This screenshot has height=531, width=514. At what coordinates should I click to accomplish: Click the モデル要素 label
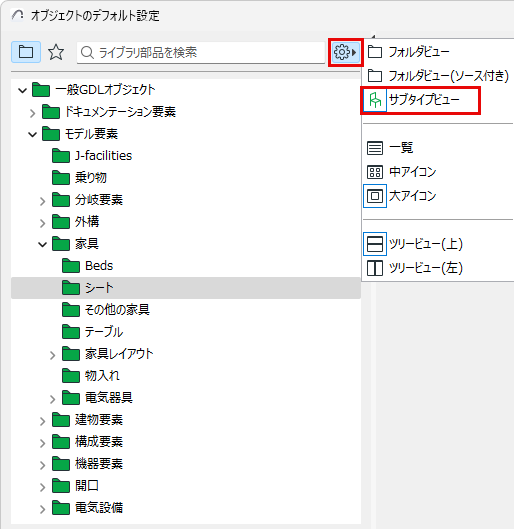[91, 134]
